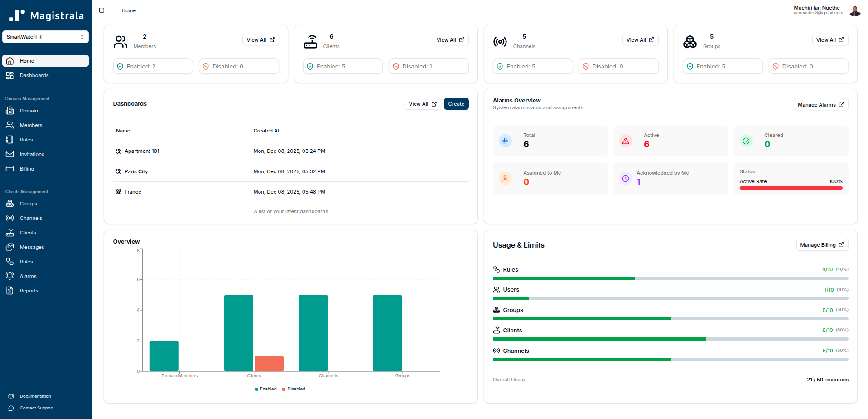Image resolution: width=868 pixels, height=419 pixels.
Task: Open Roles under Domain Management
Action: coord(26,140)
